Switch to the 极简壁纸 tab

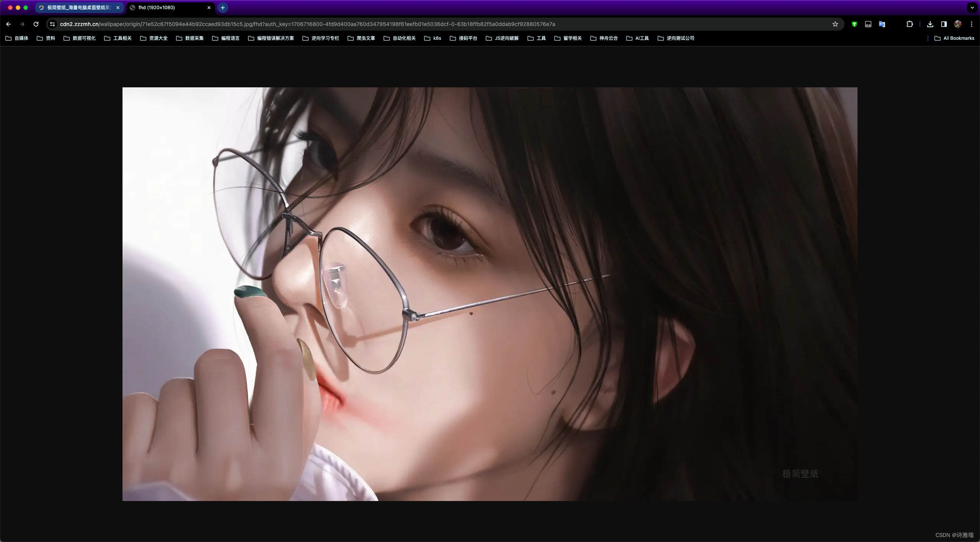point(80,8)
